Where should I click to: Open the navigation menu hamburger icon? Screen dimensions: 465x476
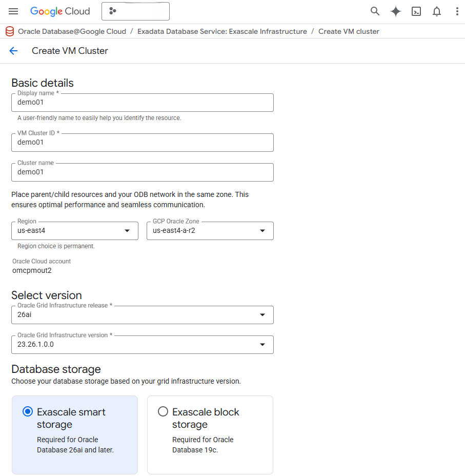pyautogui.click(x=13, y=11)
